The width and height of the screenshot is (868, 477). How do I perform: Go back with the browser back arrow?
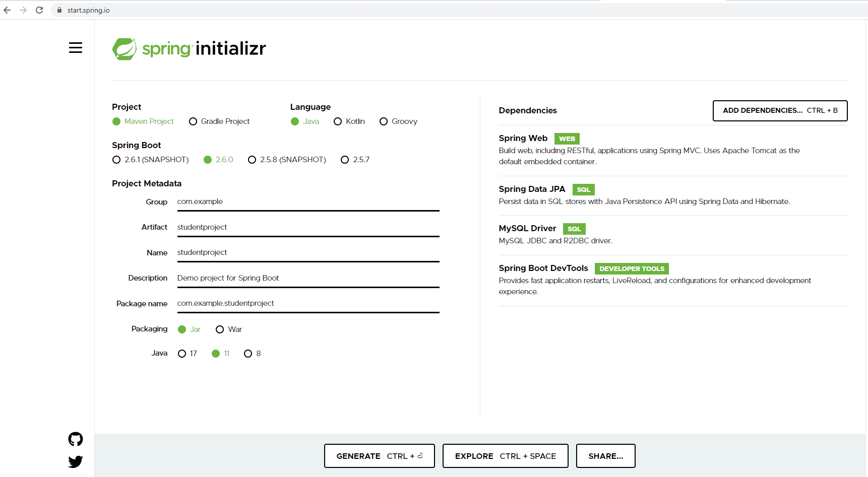[7, 10]
